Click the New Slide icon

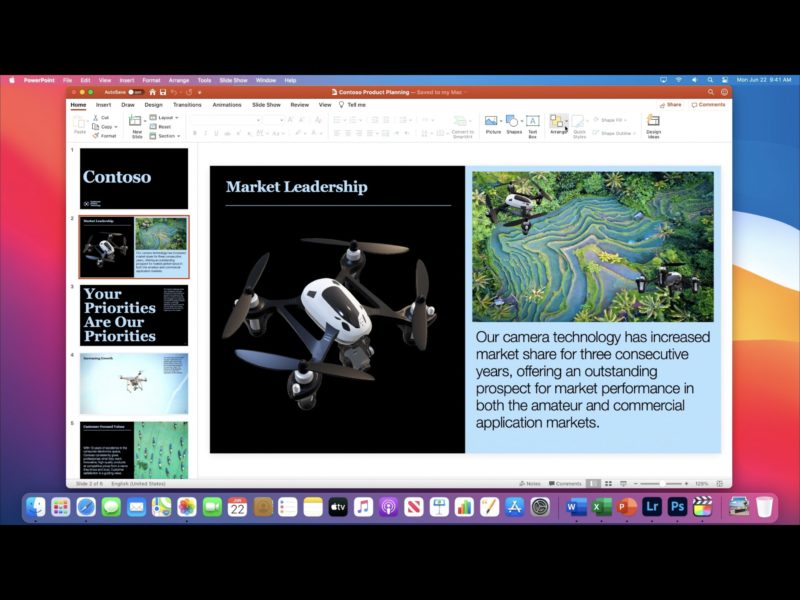(136, 121)
